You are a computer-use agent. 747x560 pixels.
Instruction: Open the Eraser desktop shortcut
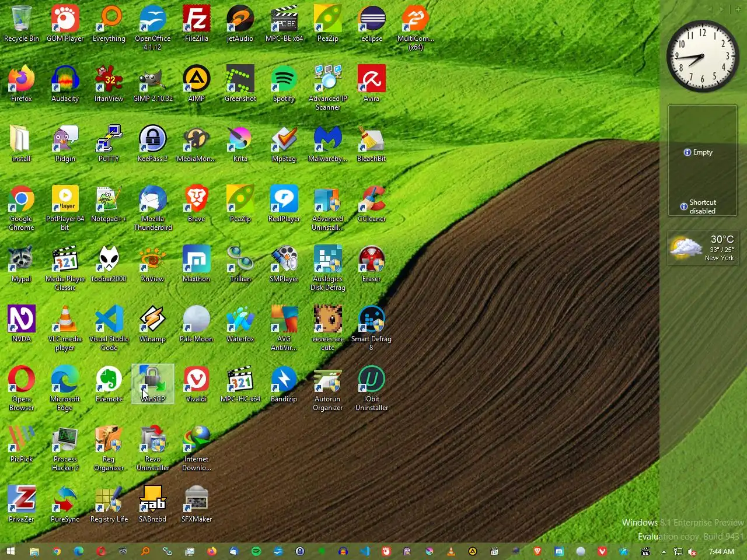click(372, 264)
